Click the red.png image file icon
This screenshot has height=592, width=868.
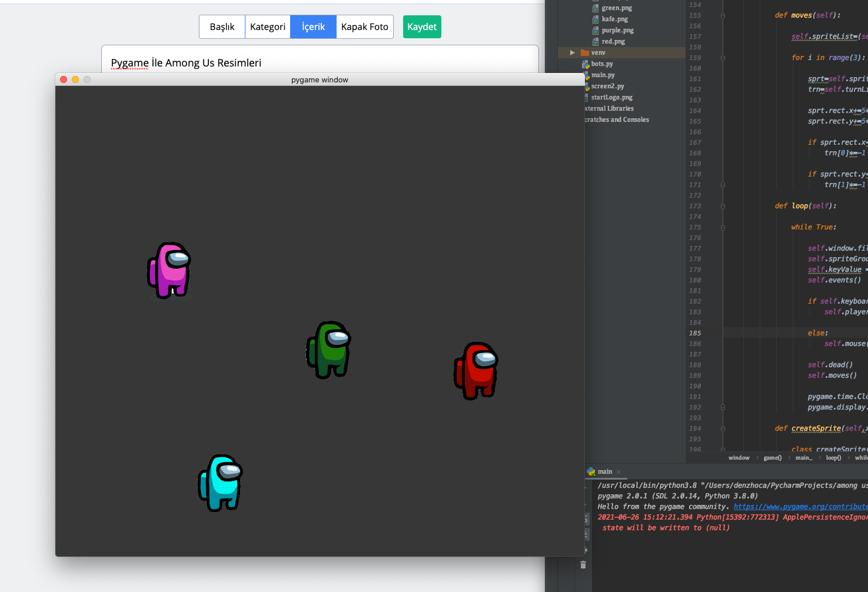tap(596, 42)
